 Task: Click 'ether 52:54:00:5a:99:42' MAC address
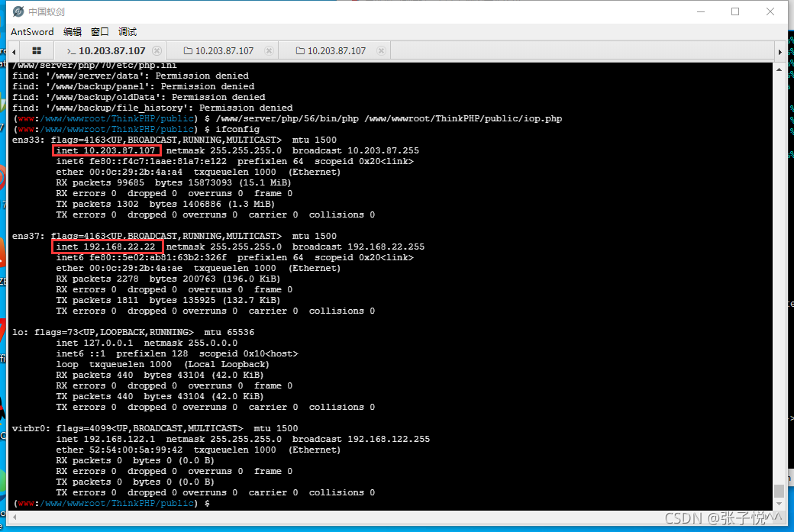pyautogui.click(x=119, y=450)
